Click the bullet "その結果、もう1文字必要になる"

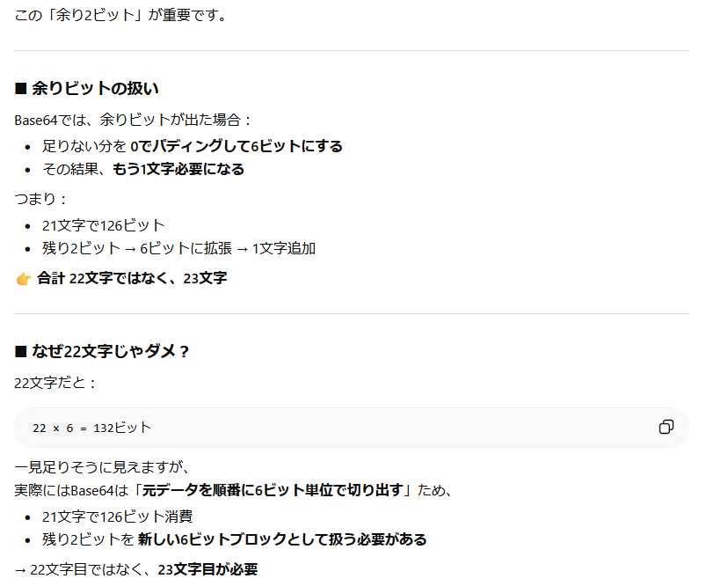coord(142,169)
